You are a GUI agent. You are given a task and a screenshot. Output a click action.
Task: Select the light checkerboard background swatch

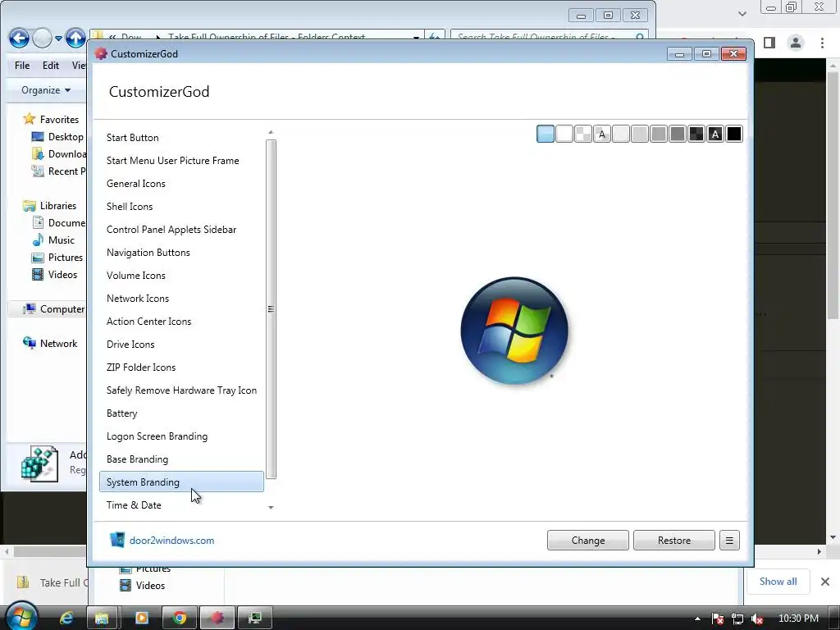click(x=583, y=134)
